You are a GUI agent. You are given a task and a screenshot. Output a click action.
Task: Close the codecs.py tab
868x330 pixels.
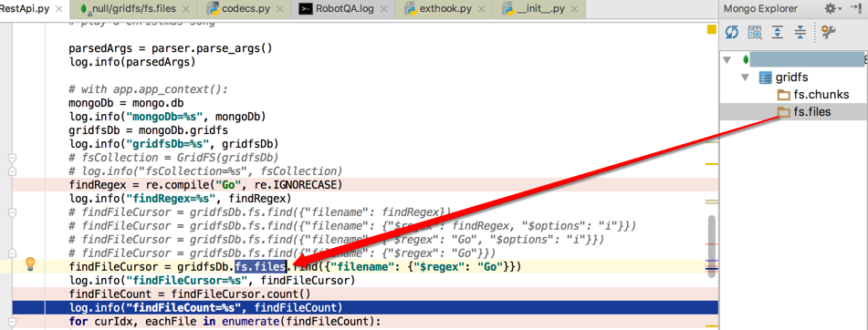pos(279,9)
